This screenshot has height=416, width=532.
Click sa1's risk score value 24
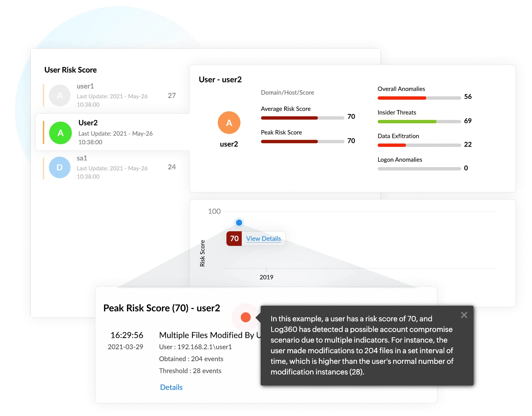pyautogui.click(x=172, y=167)
